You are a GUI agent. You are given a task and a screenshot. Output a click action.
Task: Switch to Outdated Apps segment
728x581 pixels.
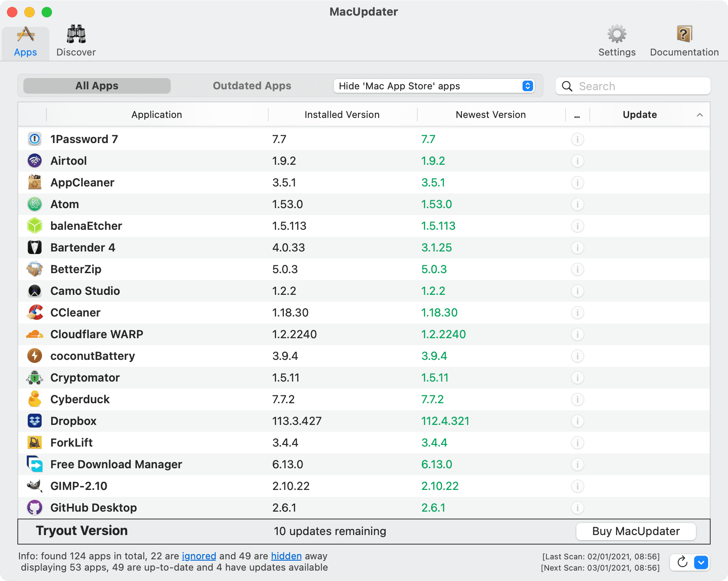(x=252, y=86)
